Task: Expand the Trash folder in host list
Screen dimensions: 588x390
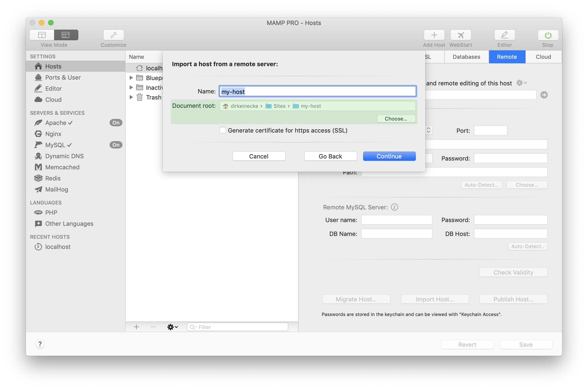Action: 132,97
